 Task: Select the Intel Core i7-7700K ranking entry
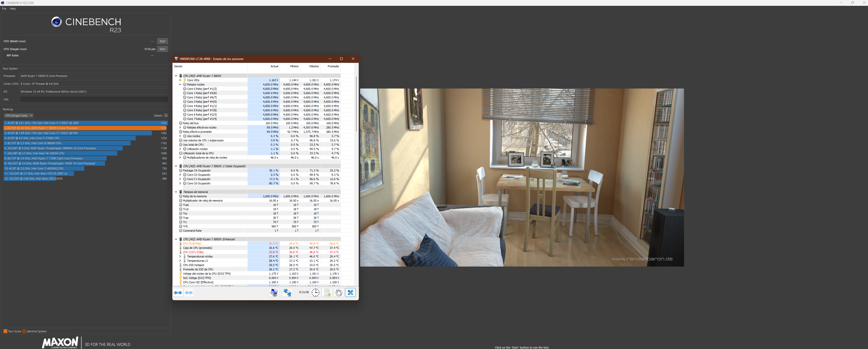(86, 138)
